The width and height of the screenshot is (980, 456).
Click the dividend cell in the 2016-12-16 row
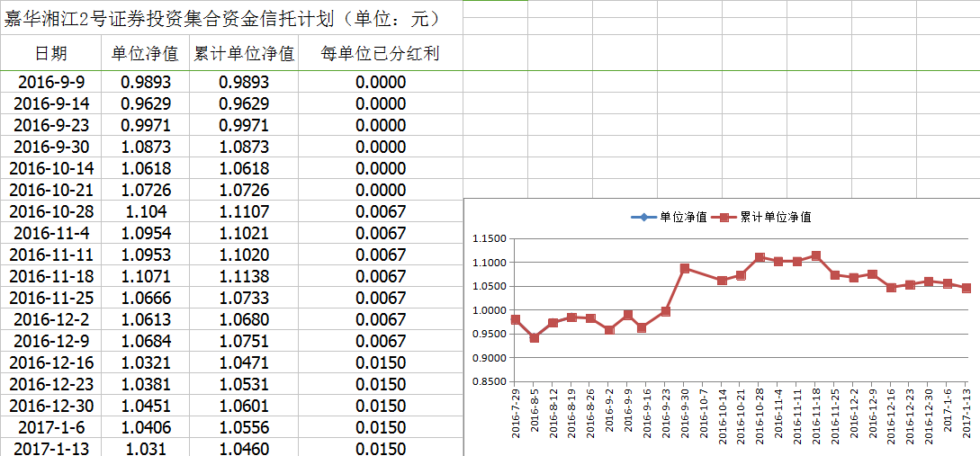tap(380, 363)
